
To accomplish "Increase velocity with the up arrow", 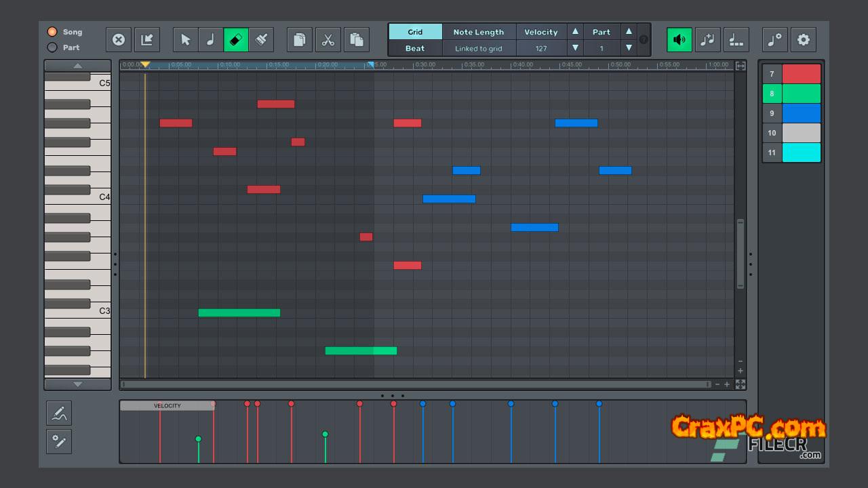I will [x=575, y=31].
